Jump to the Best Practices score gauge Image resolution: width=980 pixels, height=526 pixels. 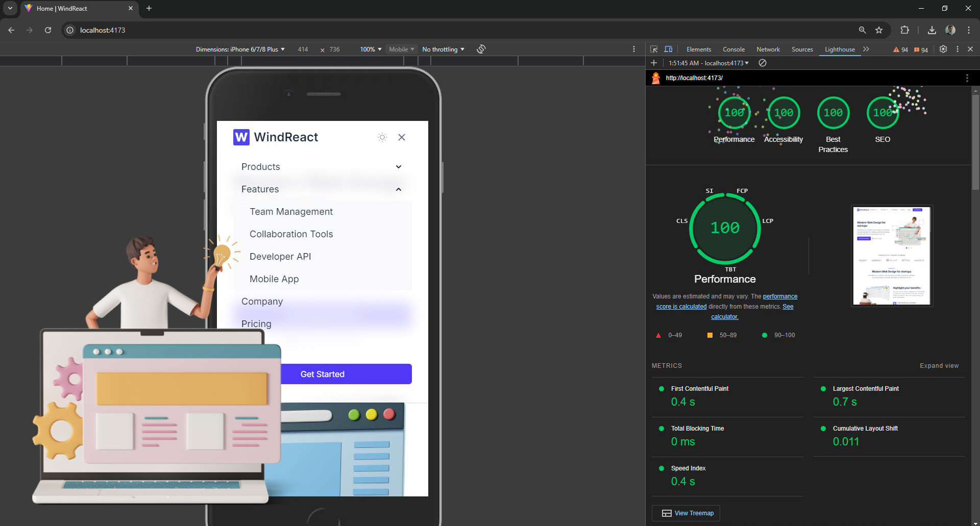click(833, 124)
